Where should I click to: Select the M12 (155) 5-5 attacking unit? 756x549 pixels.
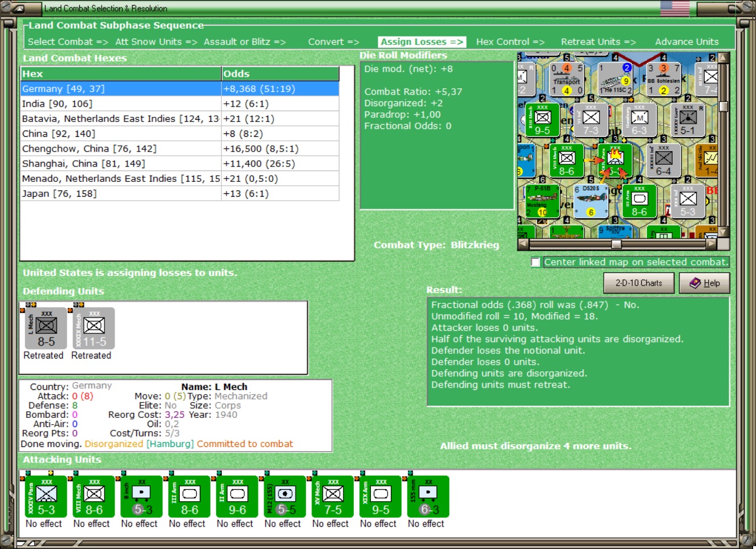(285, 497)
